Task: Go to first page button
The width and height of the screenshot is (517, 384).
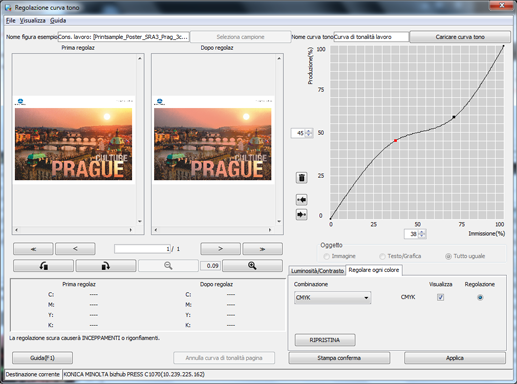Action: coord(33,249)
